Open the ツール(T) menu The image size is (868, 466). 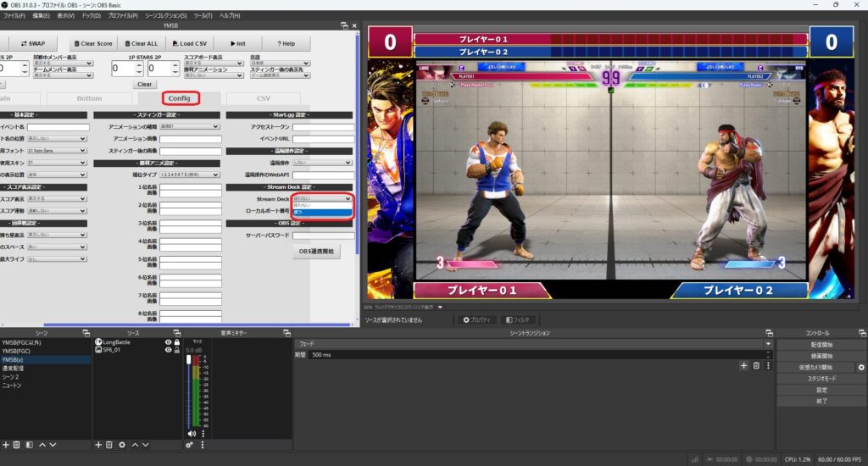[203, 15]
